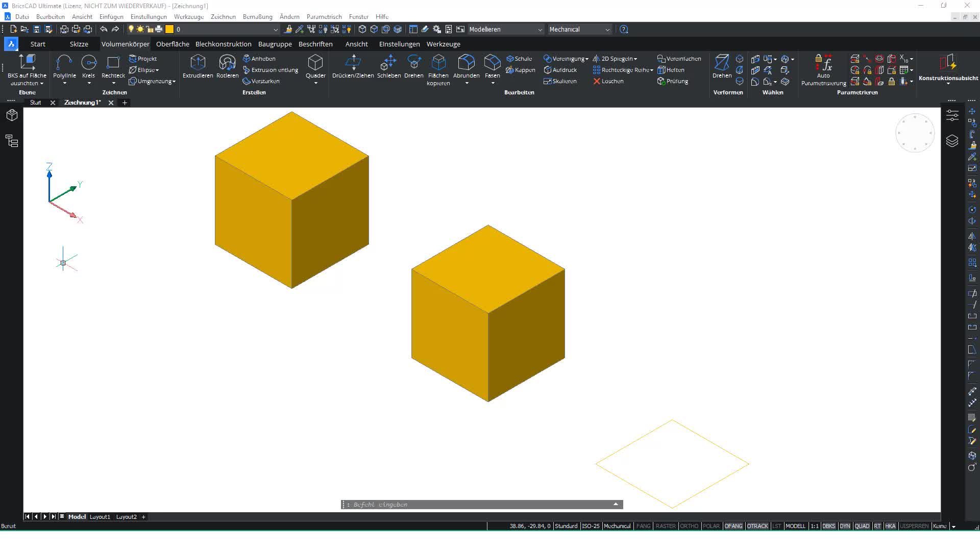Toggle QUAD cursor menu
This screenshot has width=980, height=551.
[862, 526]
